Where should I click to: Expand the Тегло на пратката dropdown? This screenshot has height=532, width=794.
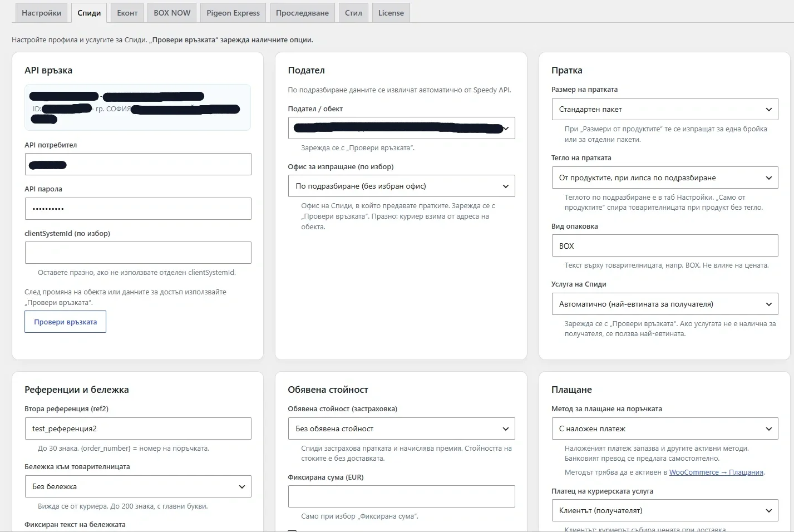(665, 178)
